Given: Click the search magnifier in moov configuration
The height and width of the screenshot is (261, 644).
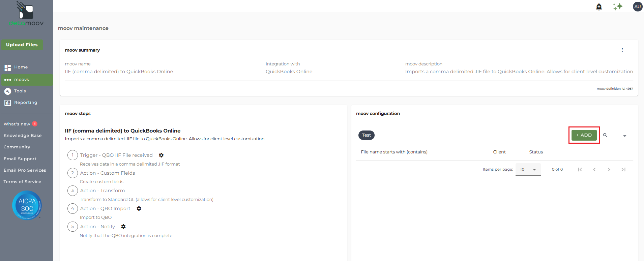Looking at the screenshot, I should pyautogui.click(x=605, y=135).
